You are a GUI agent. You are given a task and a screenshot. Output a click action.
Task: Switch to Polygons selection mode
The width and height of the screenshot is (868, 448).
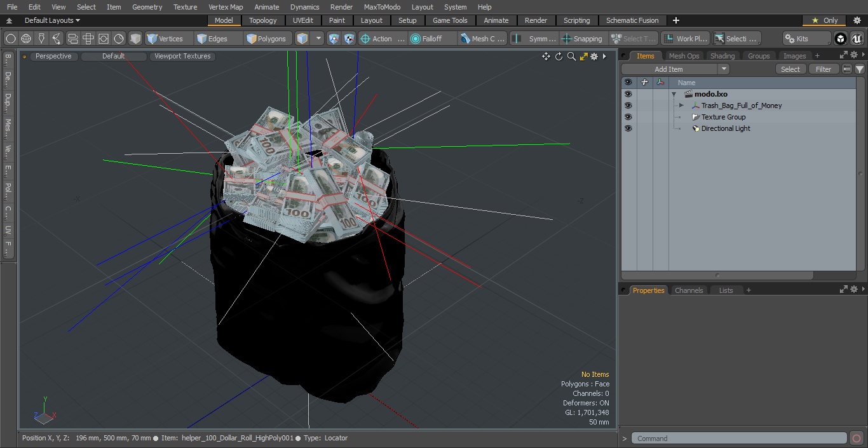point(269,39)
